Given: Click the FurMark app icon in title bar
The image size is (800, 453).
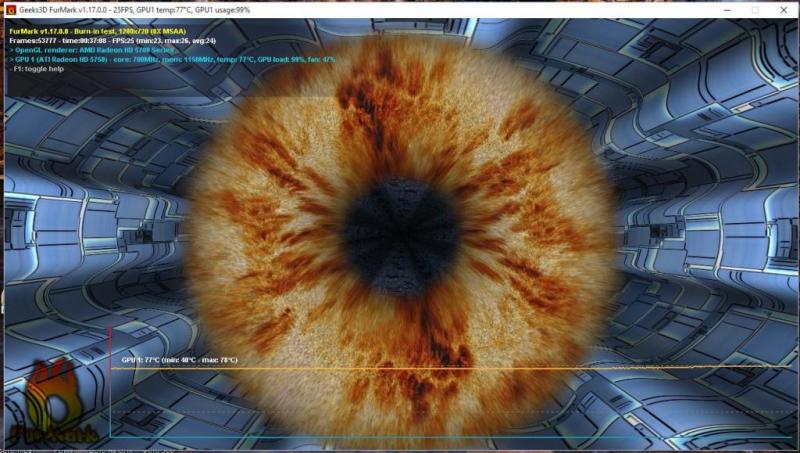Looking at the screenshot, I should 11,9.
